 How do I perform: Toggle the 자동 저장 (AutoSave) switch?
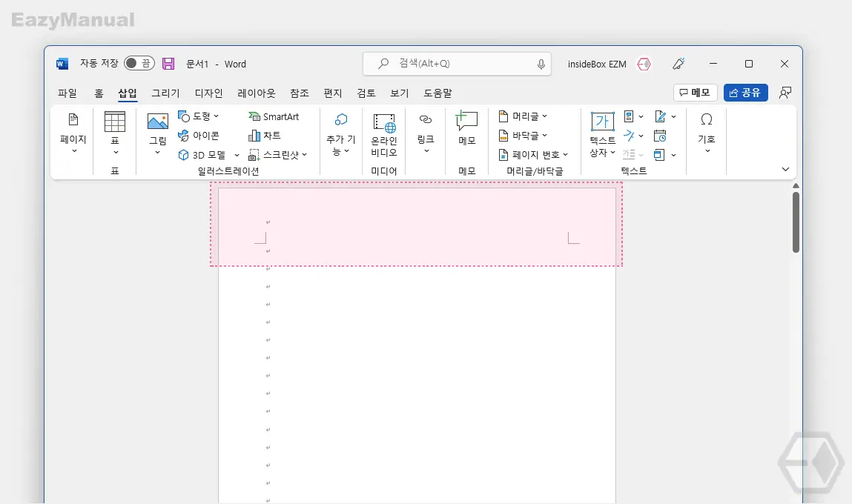pos(139,64)
